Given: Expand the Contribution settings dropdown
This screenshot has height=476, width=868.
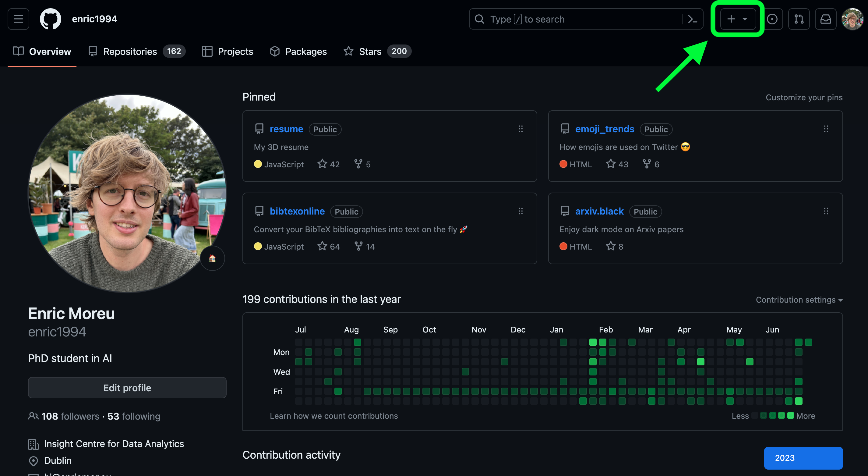Looking at the screenshot, I should click(x=799, y=300).
